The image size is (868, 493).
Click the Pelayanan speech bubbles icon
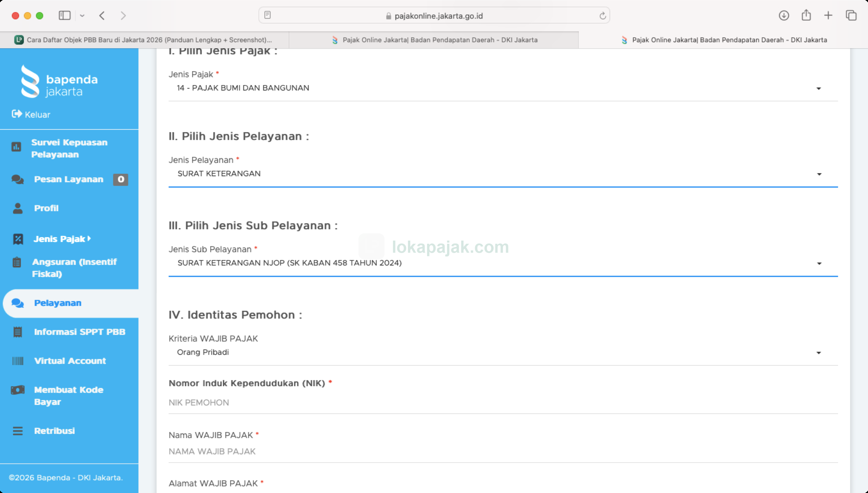click(18, 303)
